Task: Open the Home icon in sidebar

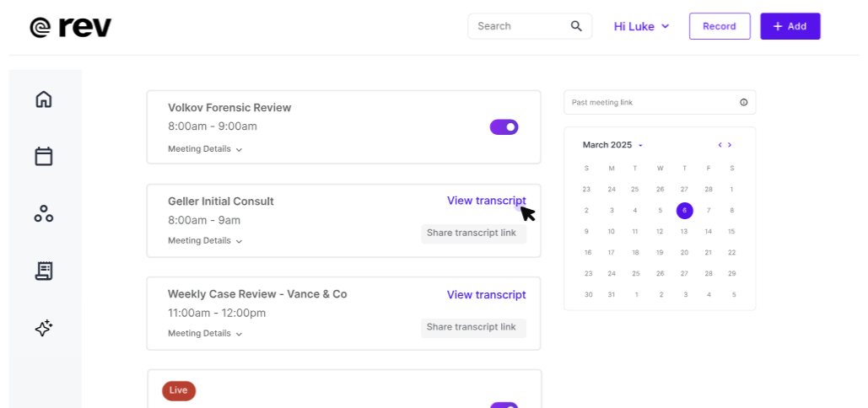Action: [x=44, y=99]
